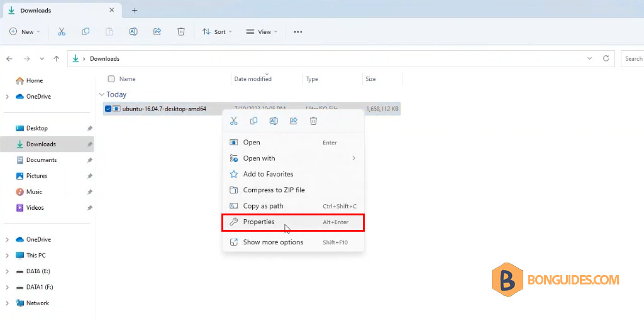Click the Copy icon in the top toolbar
The height and width of the screenshot is (319, 644).
pos(86,31)
